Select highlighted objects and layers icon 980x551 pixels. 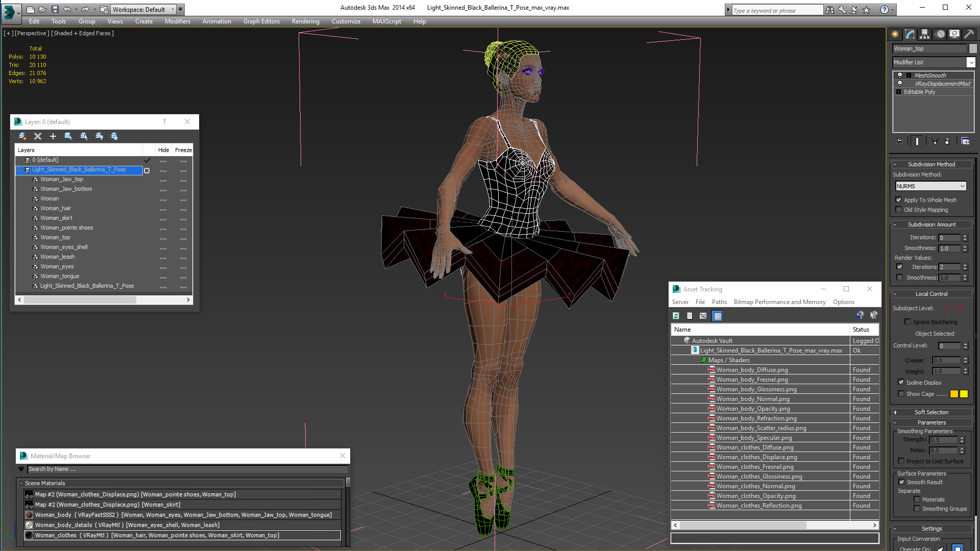(68, 136)
